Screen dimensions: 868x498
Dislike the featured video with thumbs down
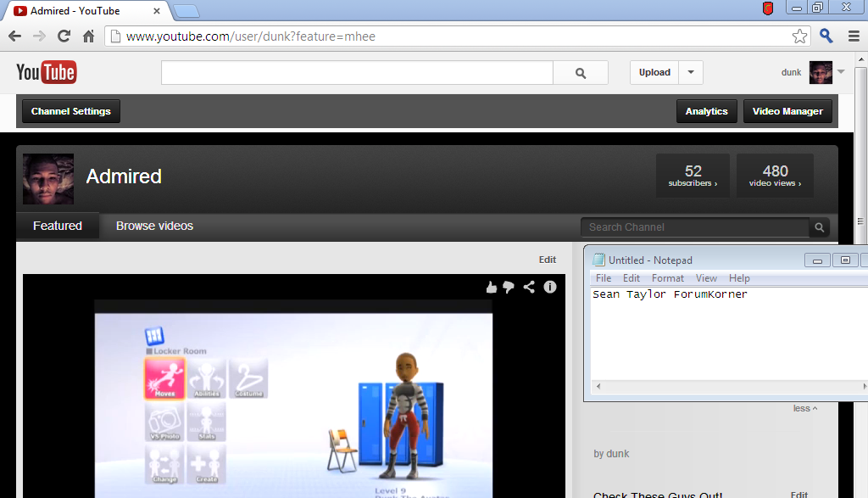pyautogui.click(x=509, y=287)
